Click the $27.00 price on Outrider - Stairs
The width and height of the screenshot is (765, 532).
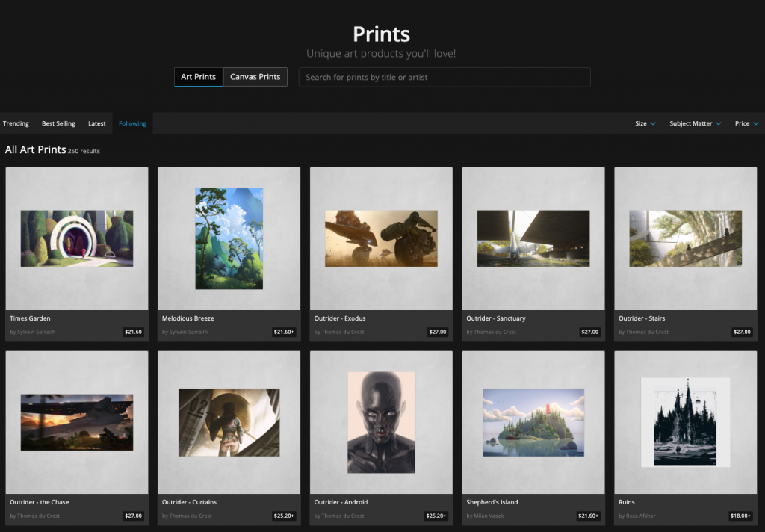point(741,332)
